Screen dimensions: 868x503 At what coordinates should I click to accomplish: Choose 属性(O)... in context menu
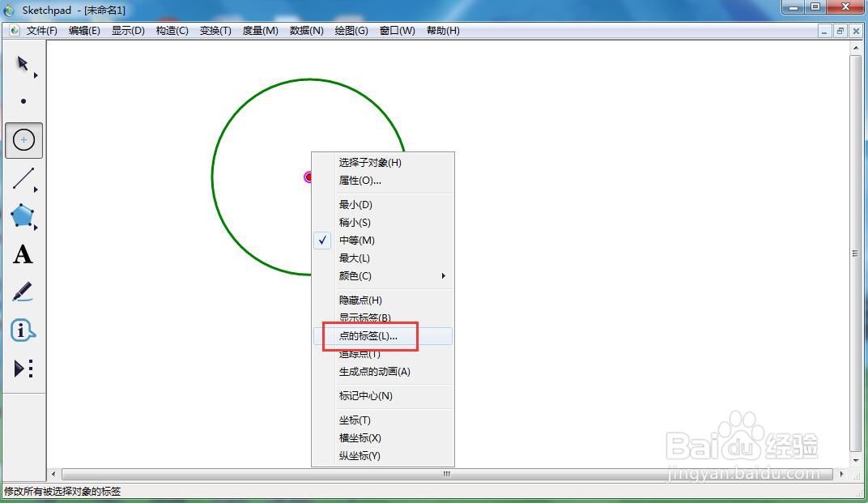pyautogui.click(x=383, y=180)
